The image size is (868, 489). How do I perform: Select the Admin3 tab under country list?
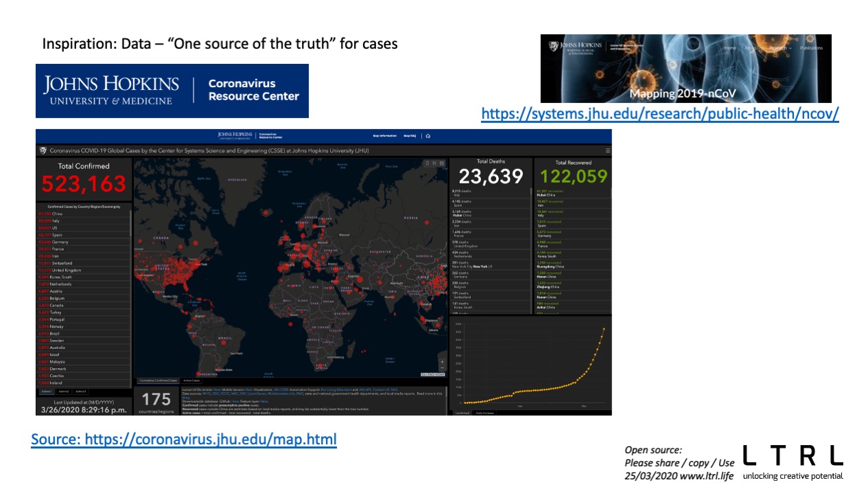(81, 391)
